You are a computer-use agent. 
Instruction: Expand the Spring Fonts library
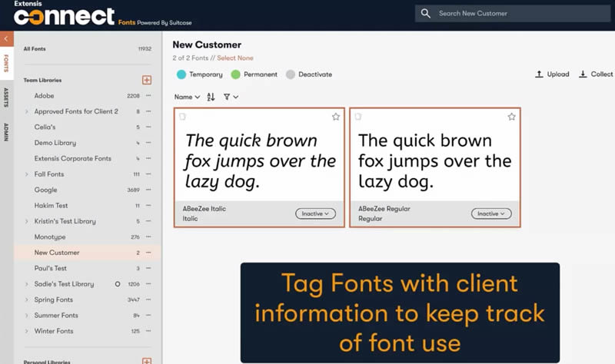point(27,299)
